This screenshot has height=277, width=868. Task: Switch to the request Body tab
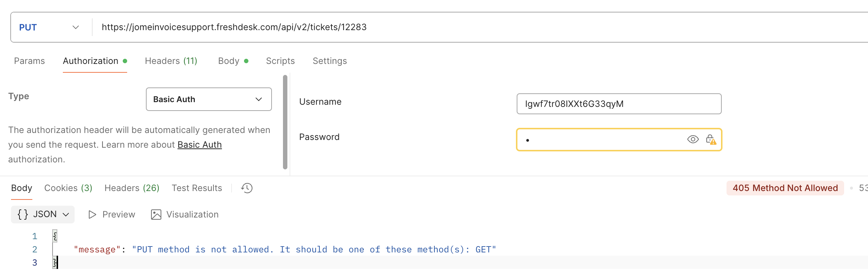coord(229,61)
